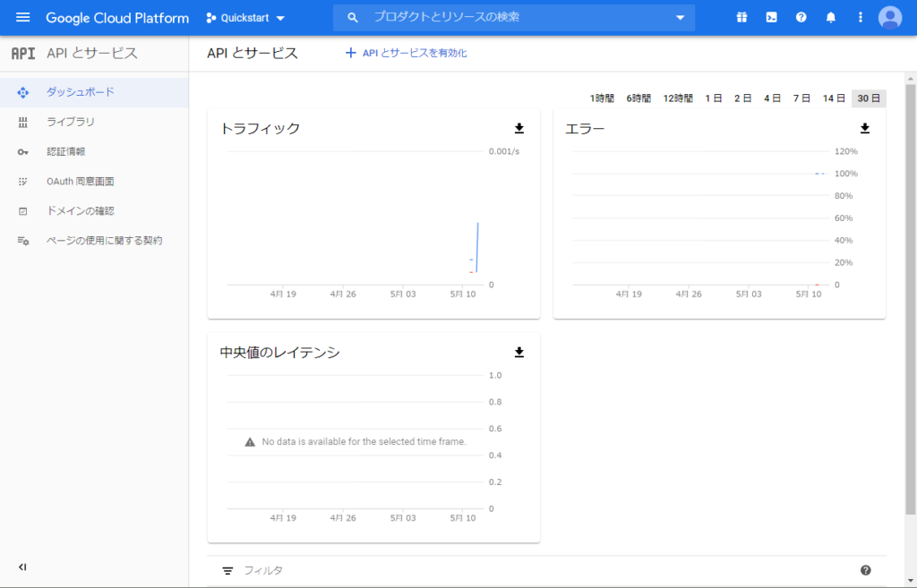The height and width of the screenshot is (588, 917).
Task: Collapse the sidebar with arrow icon
Action: tap(22, 567)
